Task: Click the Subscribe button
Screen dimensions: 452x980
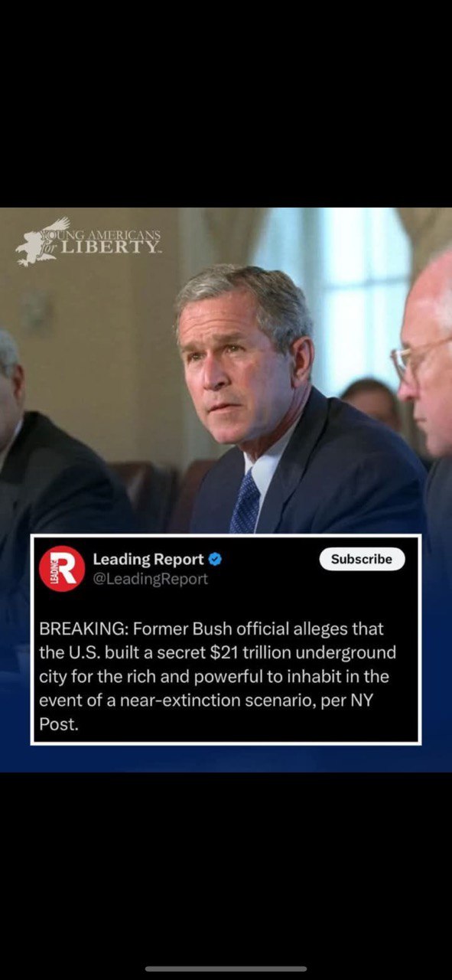Action: coord(362,559)
